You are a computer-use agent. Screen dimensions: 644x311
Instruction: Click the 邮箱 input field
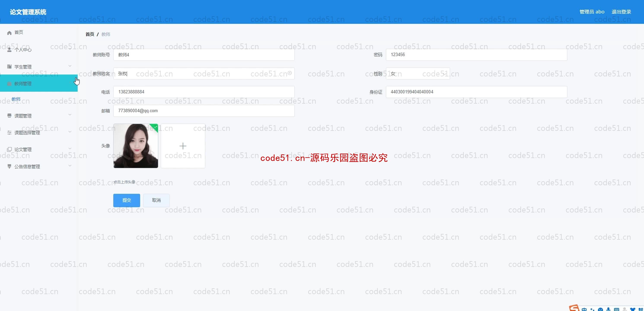pos(204,111)
